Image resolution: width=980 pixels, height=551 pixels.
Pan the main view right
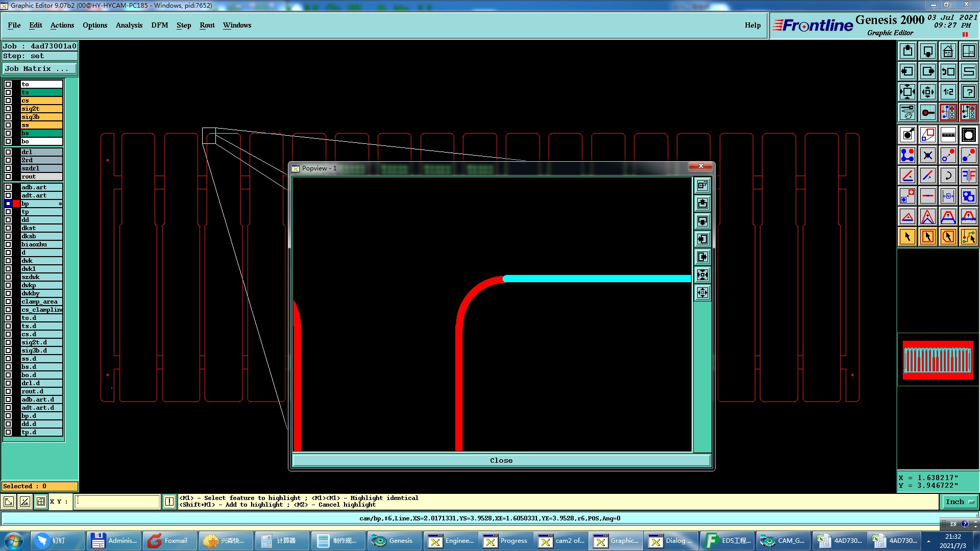coord(928,71)
